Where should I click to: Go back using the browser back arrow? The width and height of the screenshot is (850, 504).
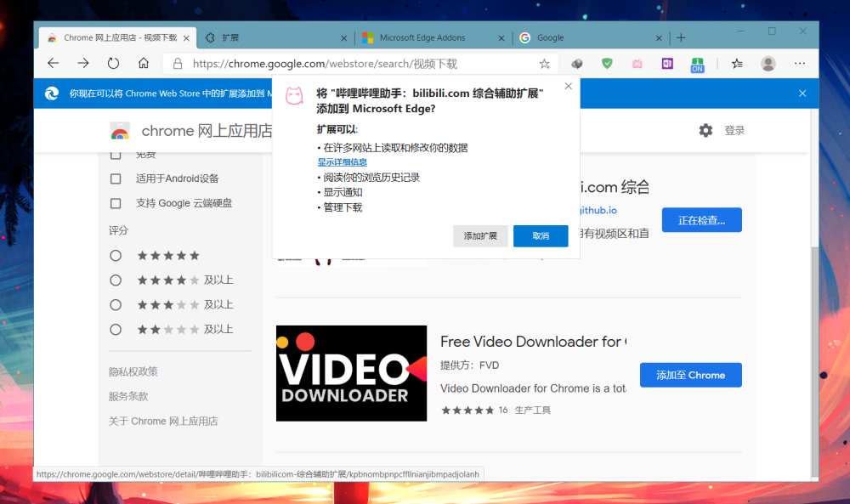point(53,64)
